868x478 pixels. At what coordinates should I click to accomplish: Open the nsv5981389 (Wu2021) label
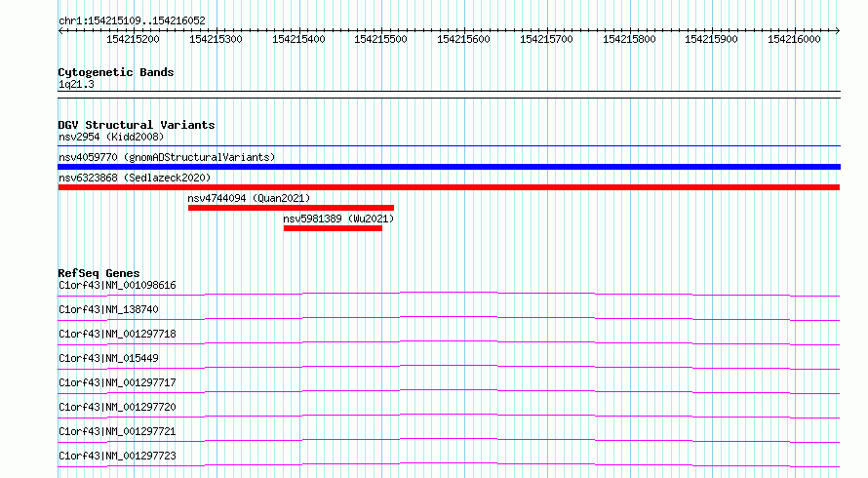pos(338,219)
